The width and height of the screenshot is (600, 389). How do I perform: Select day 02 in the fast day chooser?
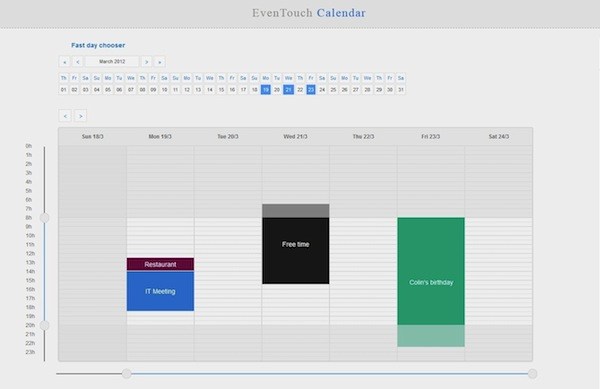[x=74, y=90]
